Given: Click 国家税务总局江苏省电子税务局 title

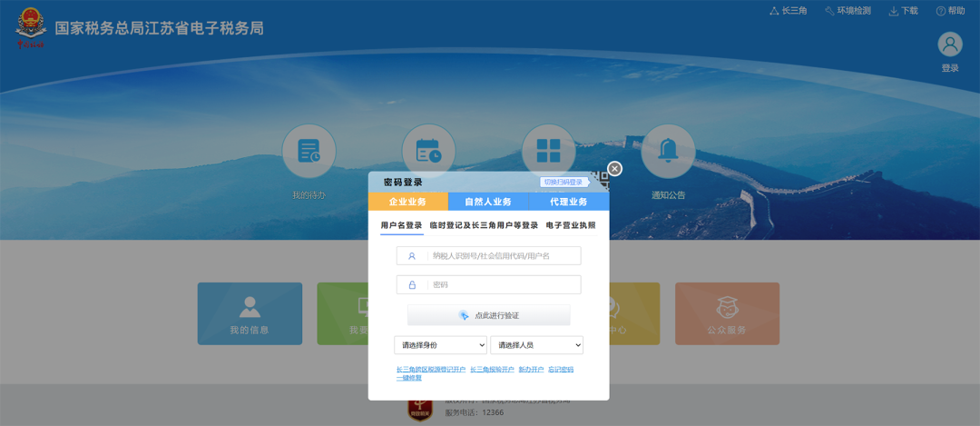Looking at the screenshot, I should point(160,28).
